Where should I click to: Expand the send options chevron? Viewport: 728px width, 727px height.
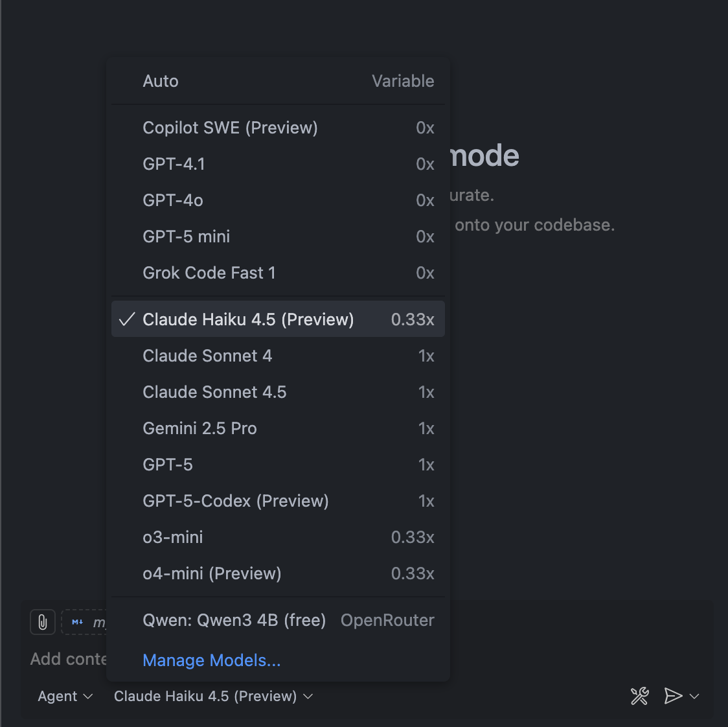(x=695, y=696)
